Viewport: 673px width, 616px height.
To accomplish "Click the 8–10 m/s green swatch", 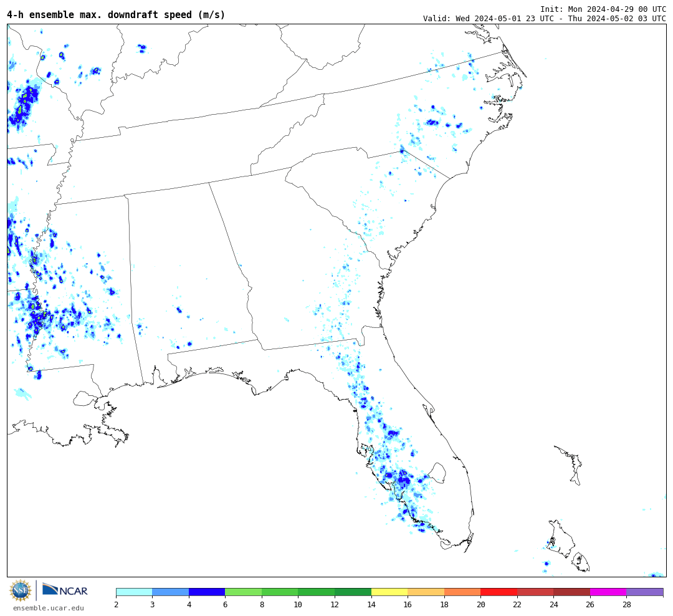I will coord(280,592).
